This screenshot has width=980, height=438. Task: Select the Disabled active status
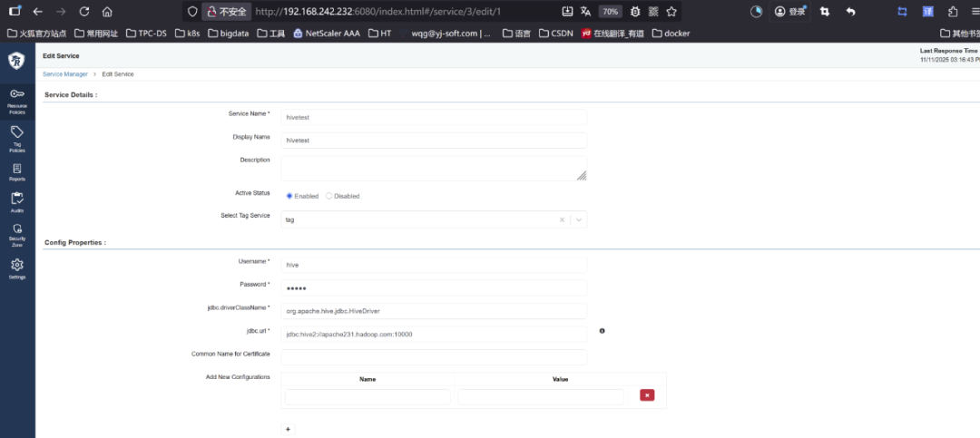tap(329, 196)
